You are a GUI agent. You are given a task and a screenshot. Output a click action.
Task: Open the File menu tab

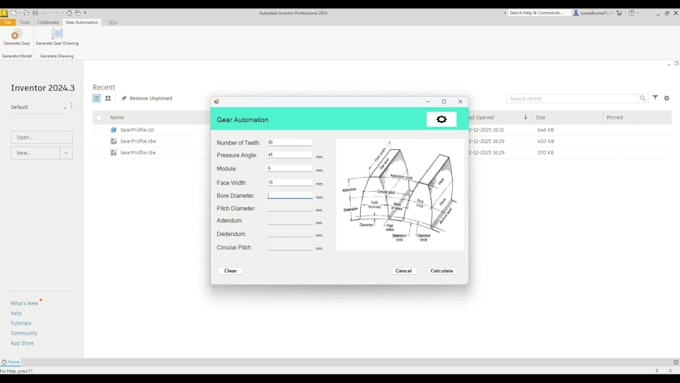click(8, 22)
